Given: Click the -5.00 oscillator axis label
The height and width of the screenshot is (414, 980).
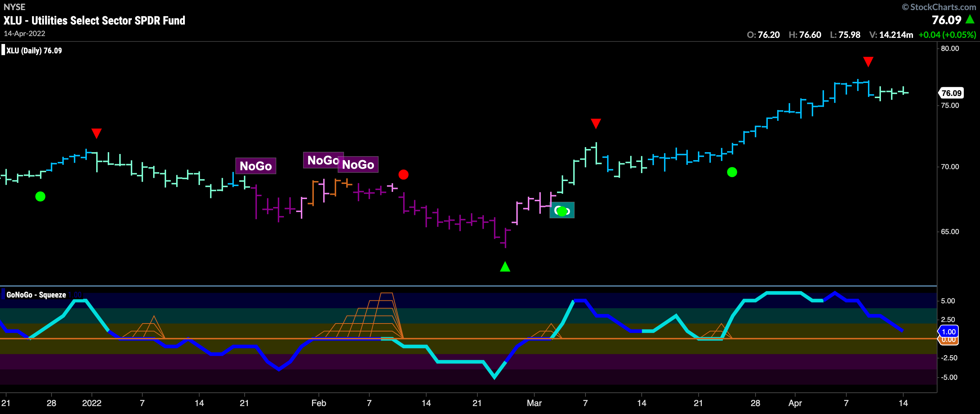Looking at the screenshot, I should (x=949, y=378).
